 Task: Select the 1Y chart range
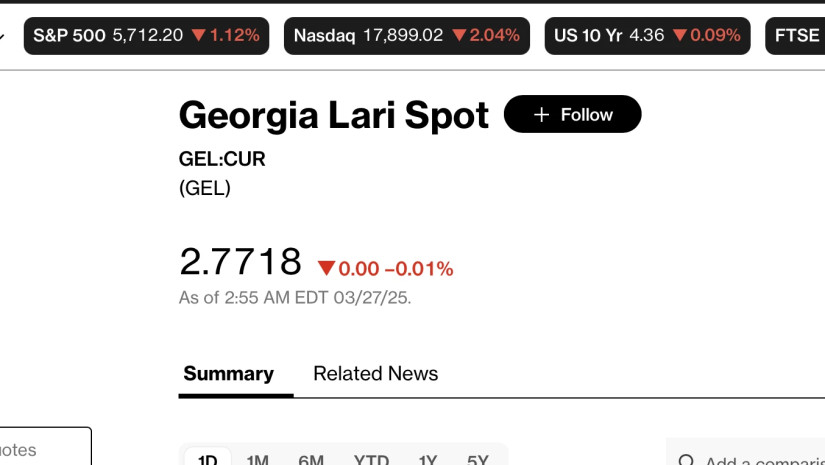point(428,460)
